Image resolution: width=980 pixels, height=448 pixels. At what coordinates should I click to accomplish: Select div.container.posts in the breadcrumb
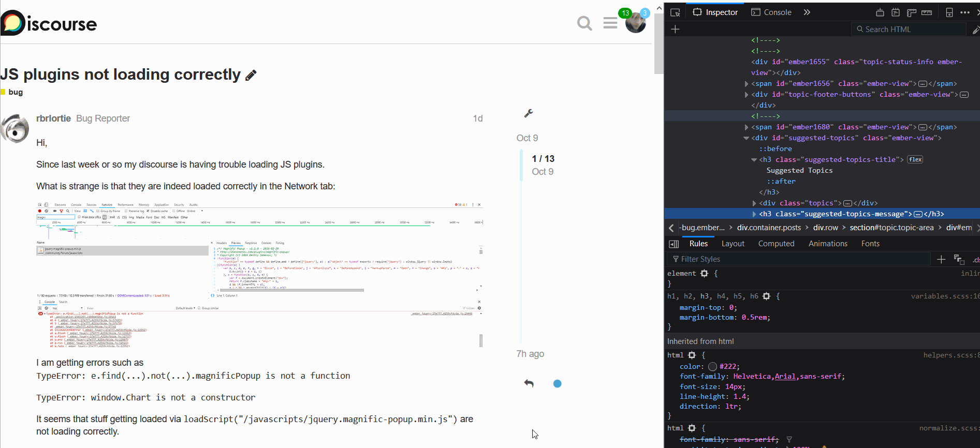point(769,228)
